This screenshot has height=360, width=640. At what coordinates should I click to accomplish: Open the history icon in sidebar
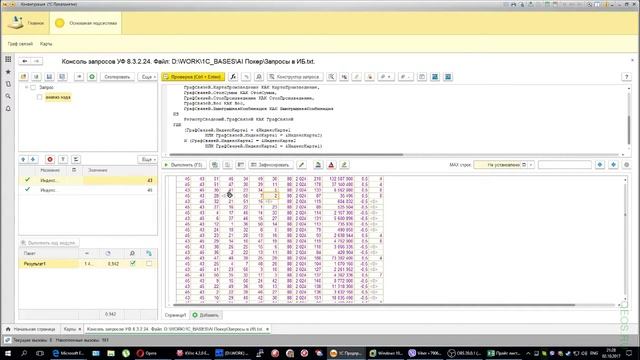click(x=8, y=84)
